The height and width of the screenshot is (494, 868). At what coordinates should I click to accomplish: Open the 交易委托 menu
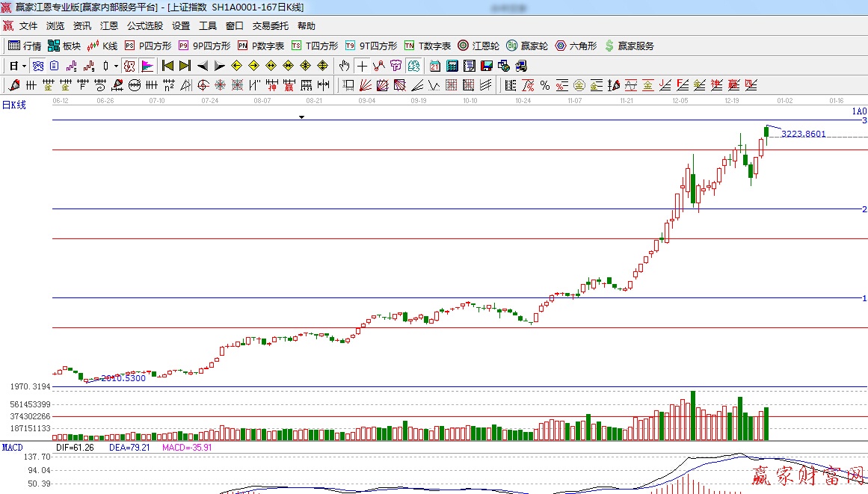(x=270, y=26)
